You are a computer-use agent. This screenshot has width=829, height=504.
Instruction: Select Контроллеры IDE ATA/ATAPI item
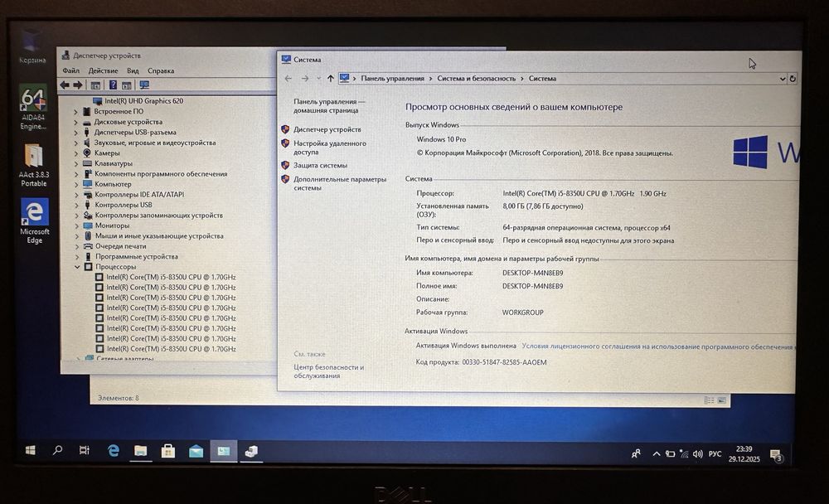pyautogui.click(x=139, y=195)
